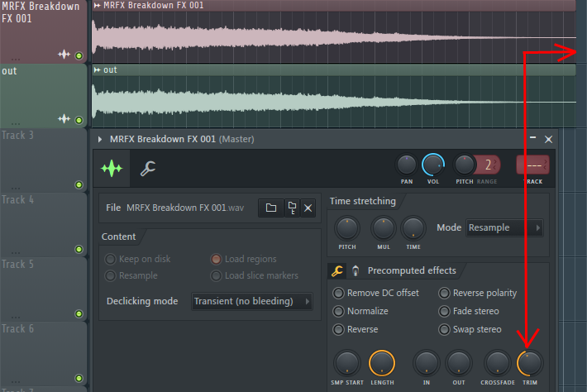
Task: Enable Reverse polarity
Action: pos(444,293)
